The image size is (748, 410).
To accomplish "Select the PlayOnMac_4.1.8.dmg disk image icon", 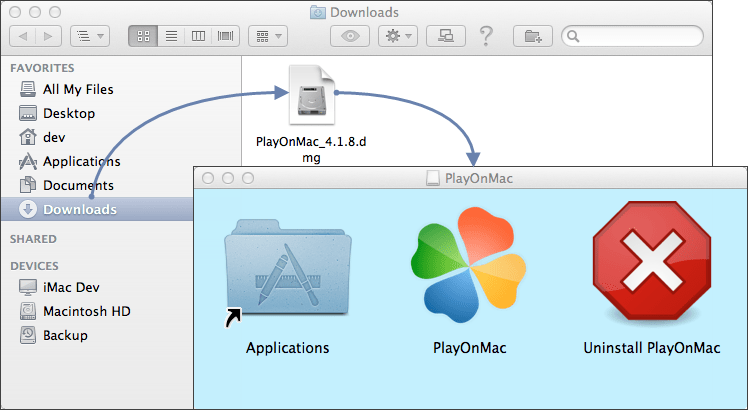I will pos(312,95).
